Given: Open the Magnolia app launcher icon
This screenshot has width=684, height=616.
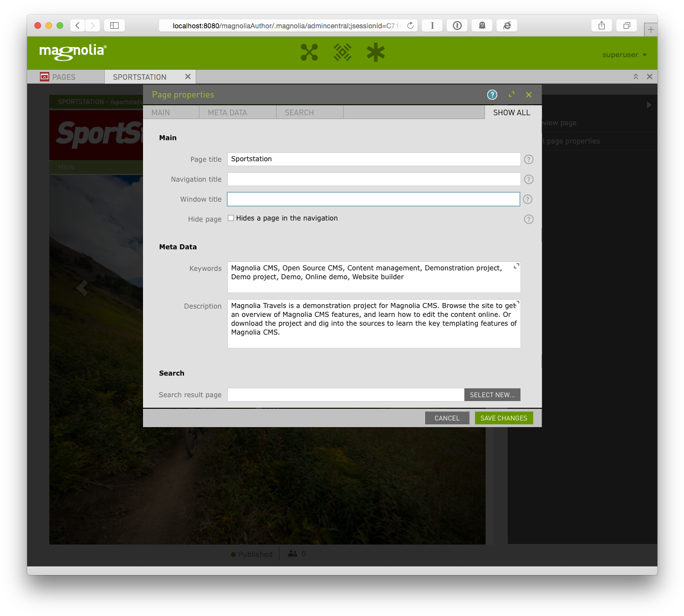Looking at the screenshot, I should pos(309,53).
